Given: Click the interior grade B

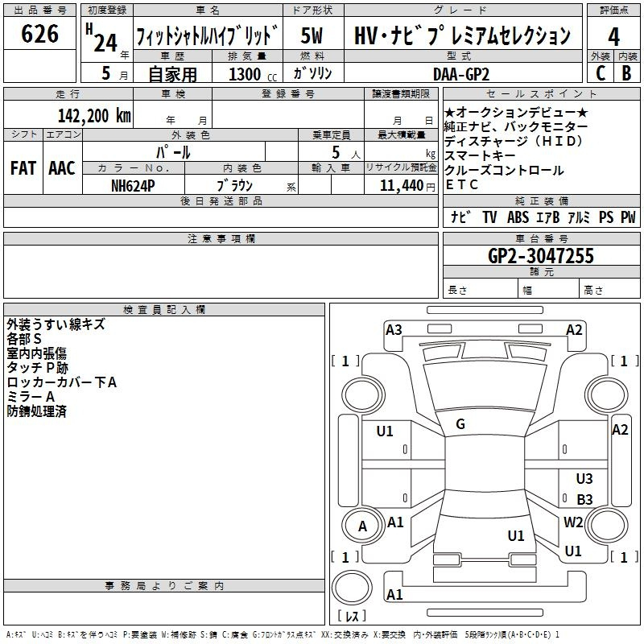Looking at the screenshot, I should click(626, 73).
